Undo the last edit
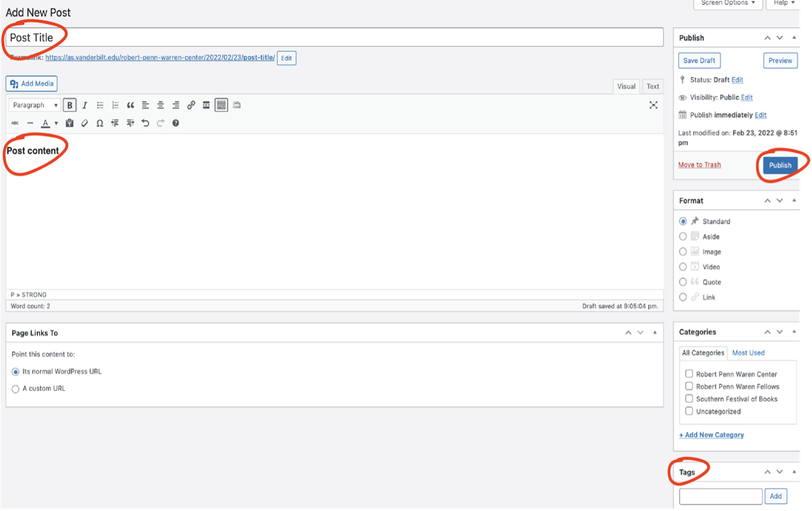Screen dimensions: 812x511 (x=145, y=122)
